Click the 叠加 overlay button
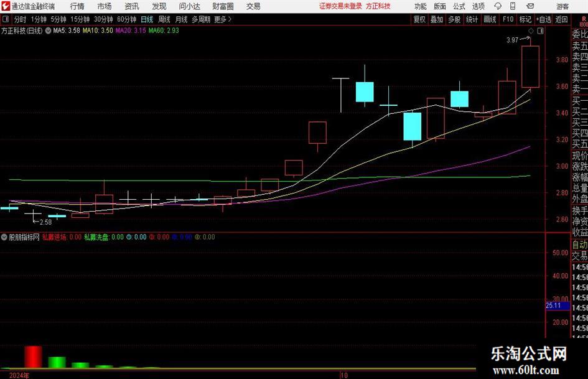The width and height of the screenshot is (588, 379). [437, 19]
